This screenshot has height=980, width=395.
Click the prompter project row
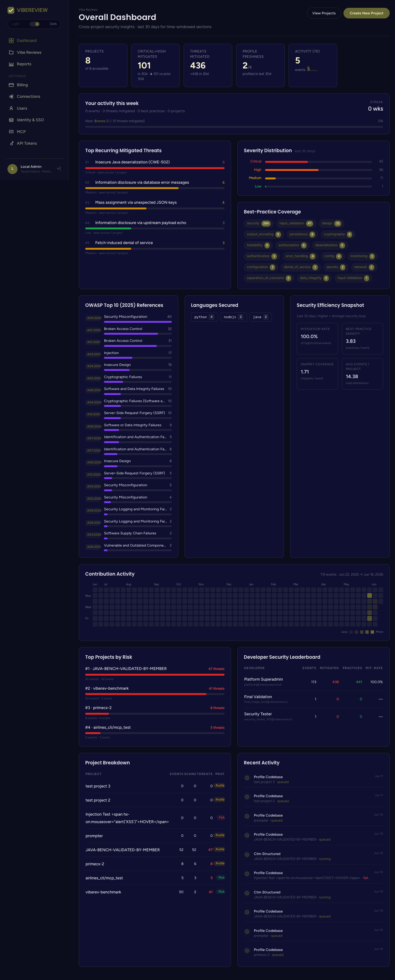[x=155, y=836]
